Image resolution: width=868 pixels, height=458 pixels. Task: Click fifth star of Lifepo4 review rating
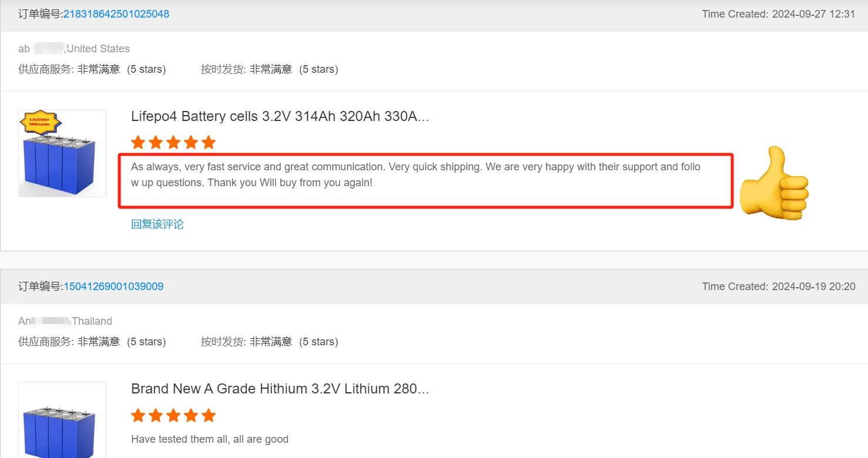point(209,143)
